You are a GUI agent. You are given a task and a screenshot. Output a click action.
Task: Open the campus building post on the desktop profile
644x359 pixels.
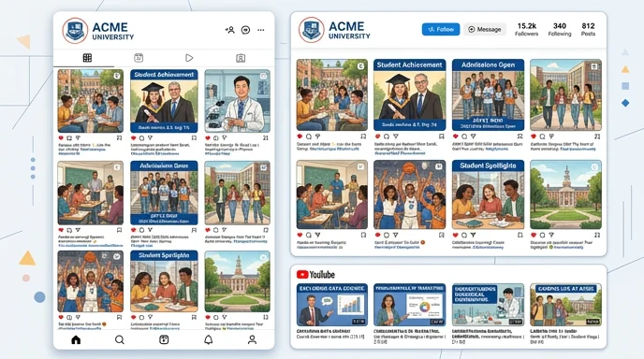[565, 194]
